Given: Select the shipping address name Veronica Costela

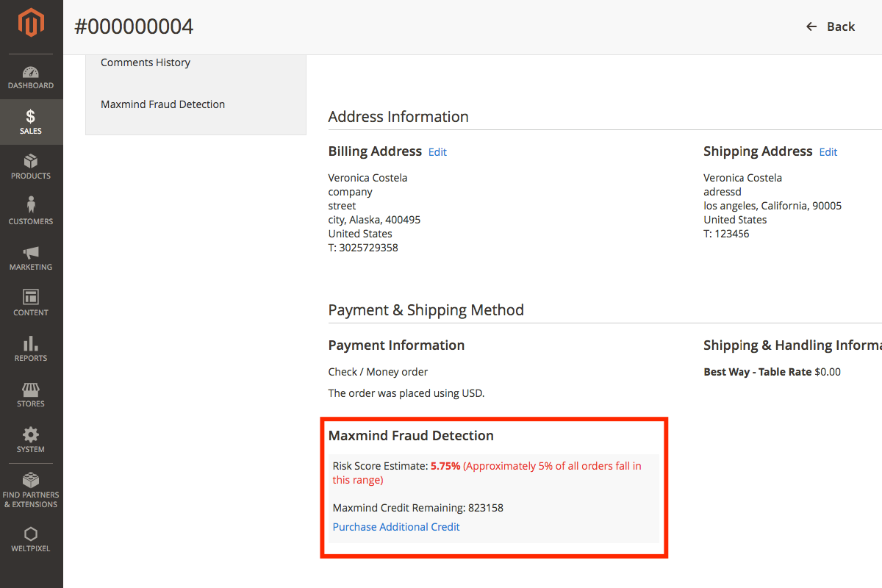Looking at the screenshot, I should pyautogui.click(x=742, y=178).
